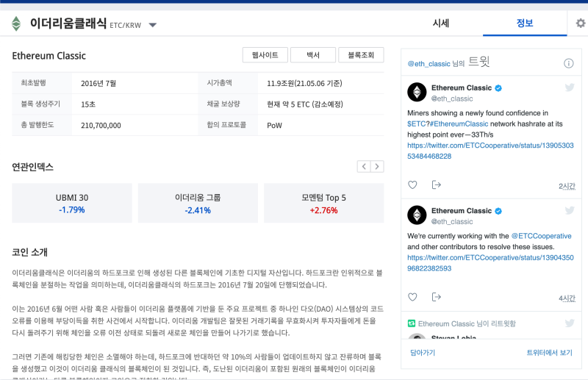This screenshot has height=380, width=588.
Task: Click the 담아가기 embed link
Action: click(x=423, y=353)
